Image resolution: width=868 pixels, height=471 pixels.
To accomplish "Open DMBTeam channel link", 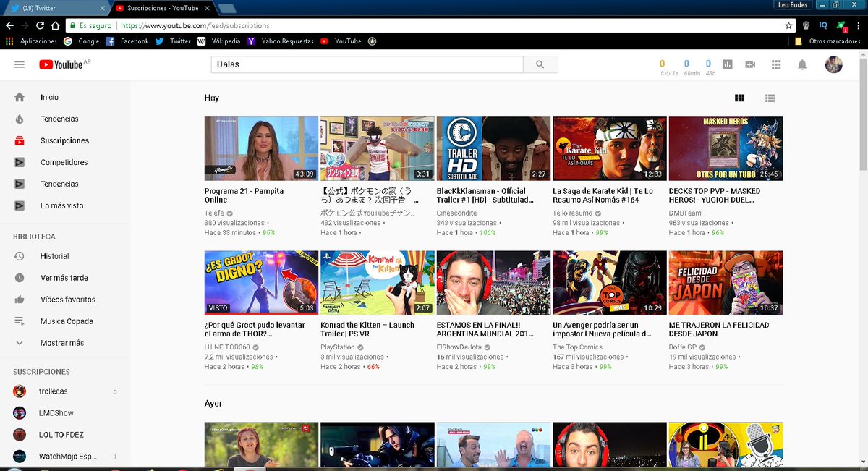I will (x=686, y=213).
